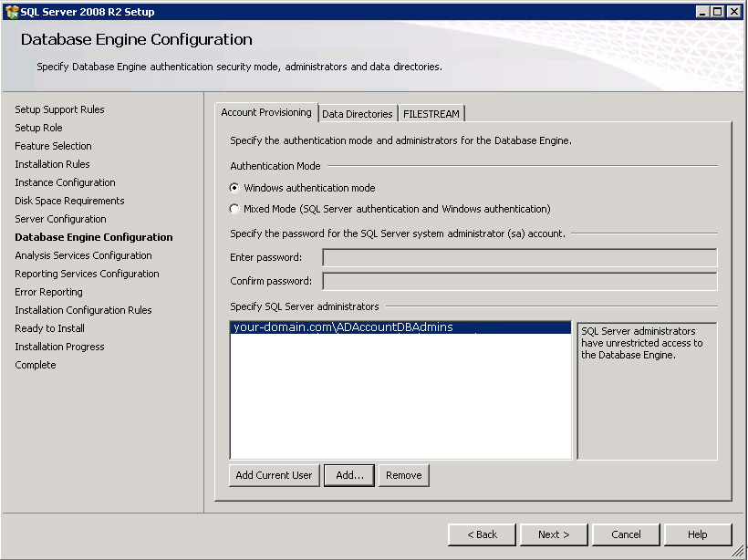Go back with the < Back button
Viewport: 748px width, 560px height.
482,534
